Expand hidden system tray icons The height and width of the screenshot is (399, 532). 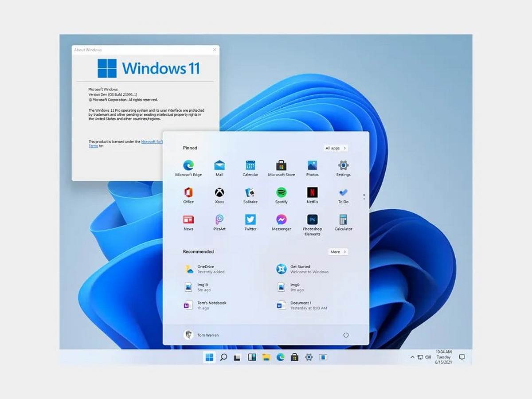coord(412,357)
